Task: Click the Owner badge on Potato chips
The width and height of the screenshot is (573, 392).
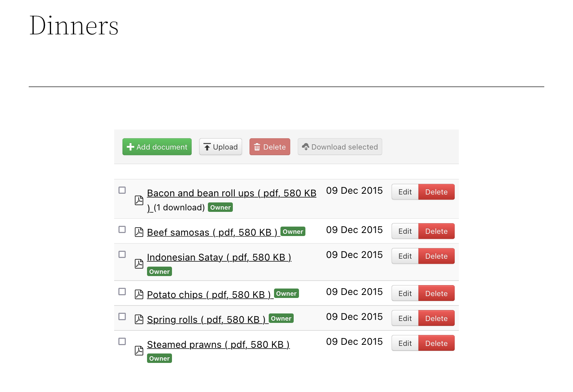Action: (286, 293)
